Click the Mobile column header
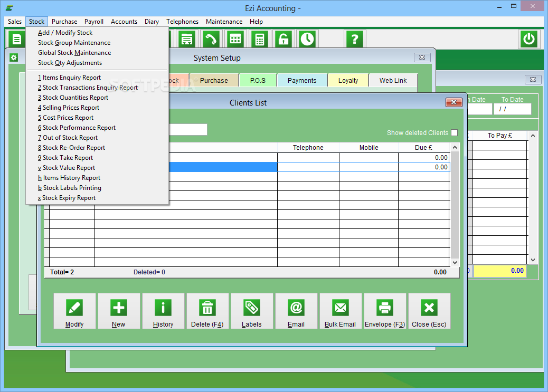Image resolution: width=548 pixels, height=392 pixels. (x=369, y=148)
